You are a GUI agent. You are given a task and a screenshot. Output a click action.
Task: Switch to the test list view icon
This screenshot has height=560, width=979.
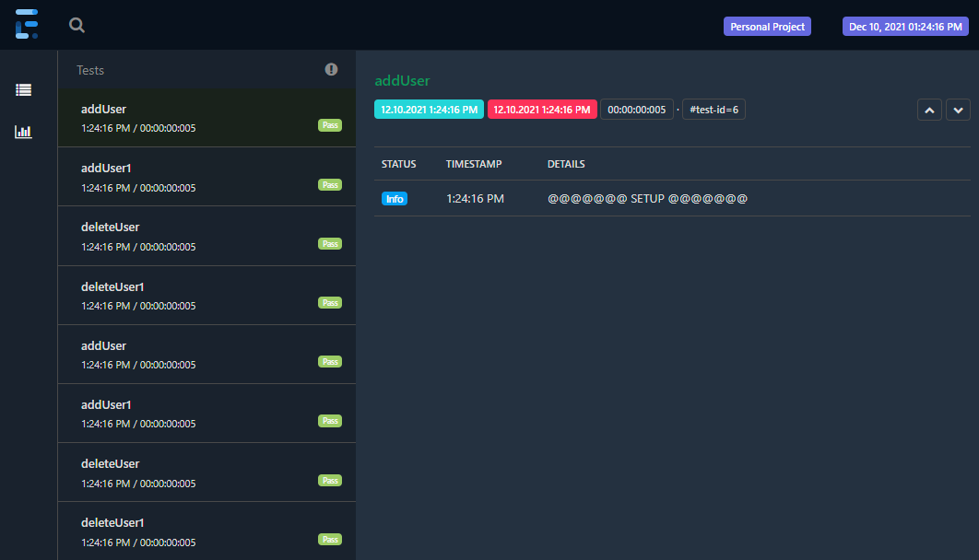(x=23, y=89)
